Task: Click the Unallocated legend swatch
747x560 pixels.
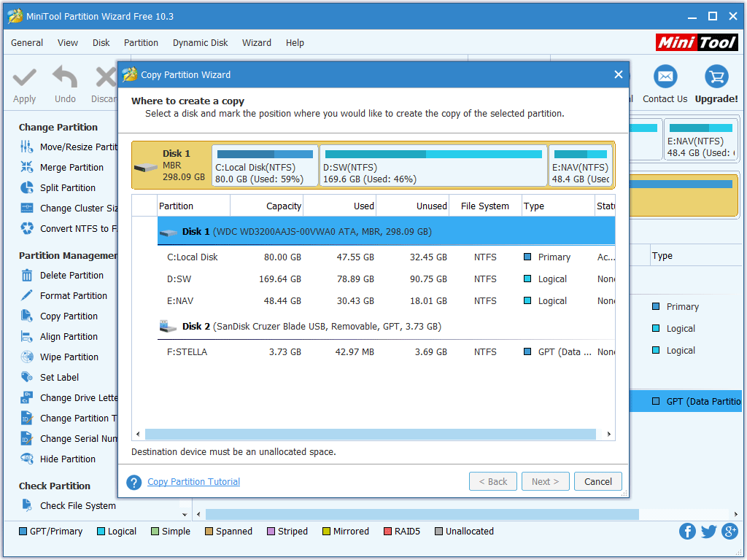Action: click(x=438, y=531)
